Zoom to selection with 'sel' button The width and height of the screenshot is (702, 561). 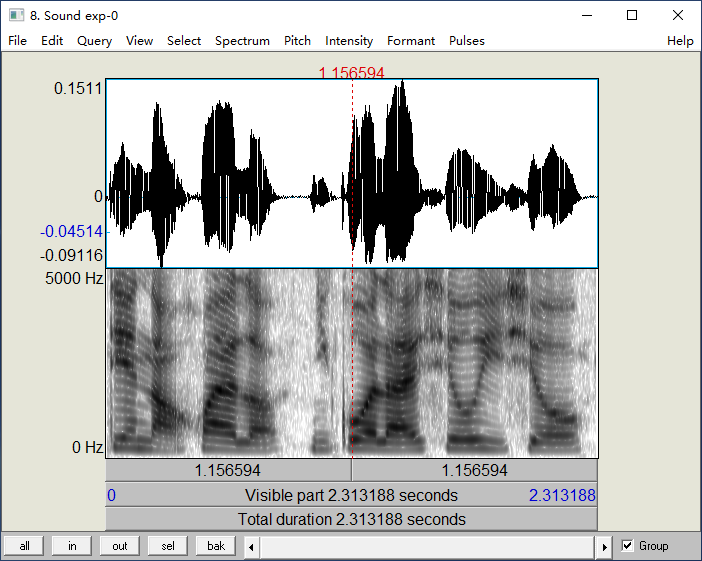point(168,546)
